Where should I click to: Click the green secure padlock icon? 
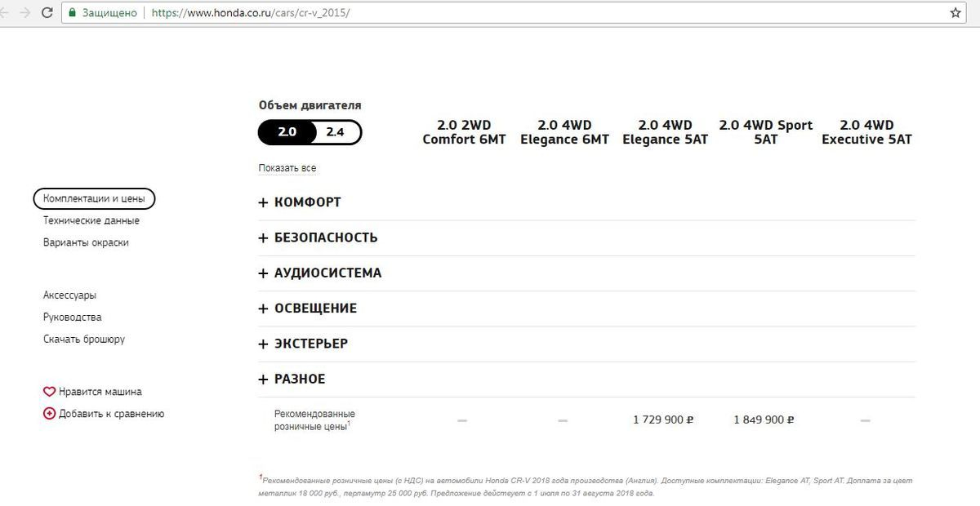[x=72, y=13]
